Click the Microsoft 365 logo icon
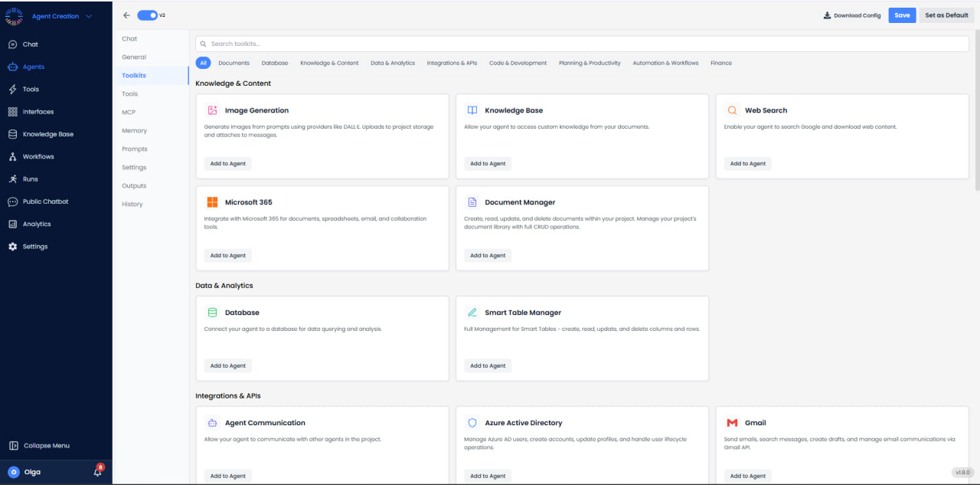The height and width of the screenshot is (485, 980). click(213, 202)
